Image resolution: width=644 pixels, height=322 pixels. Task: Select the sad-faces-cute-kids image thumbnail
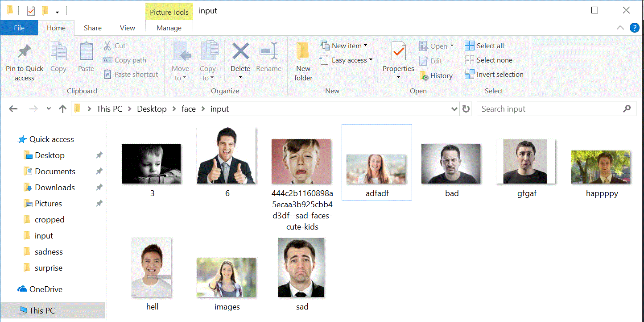(x=301, y=162)
